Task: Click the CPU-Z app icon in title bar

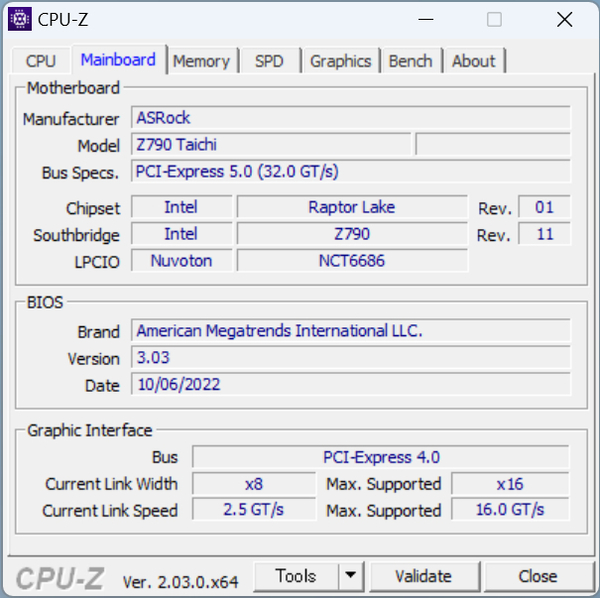Action: (x=20, y=19)
